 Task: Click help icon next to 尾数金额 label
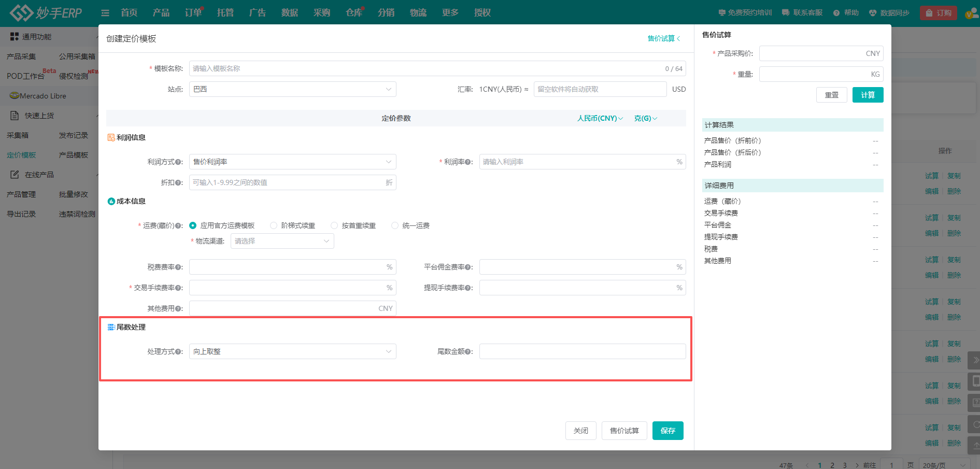click(468, 352)
